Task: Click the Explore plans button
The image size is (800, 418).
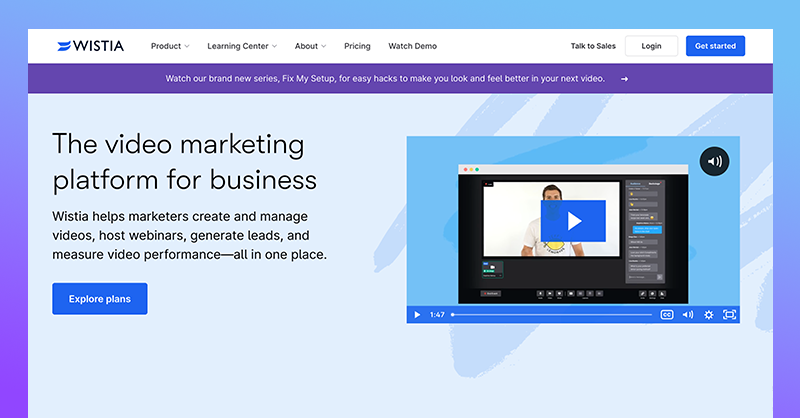Action: (x=99, y=299)
